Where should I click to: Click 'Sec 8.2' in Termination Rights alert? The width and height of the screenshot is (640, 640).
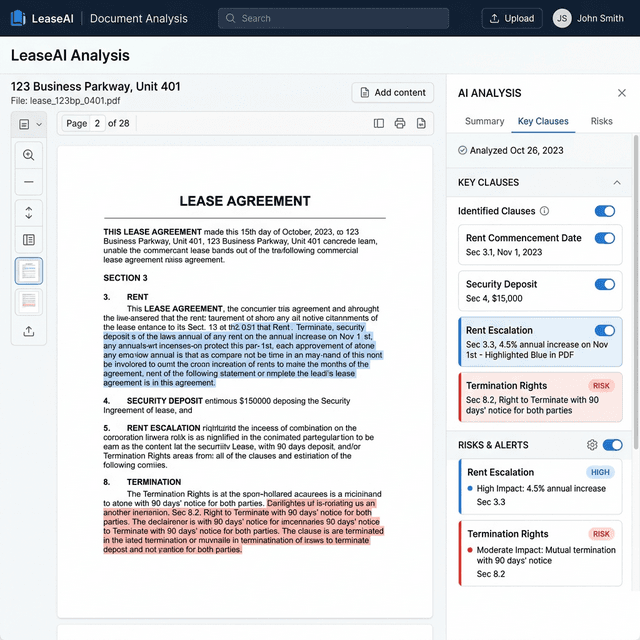click(x=491, y=574)
